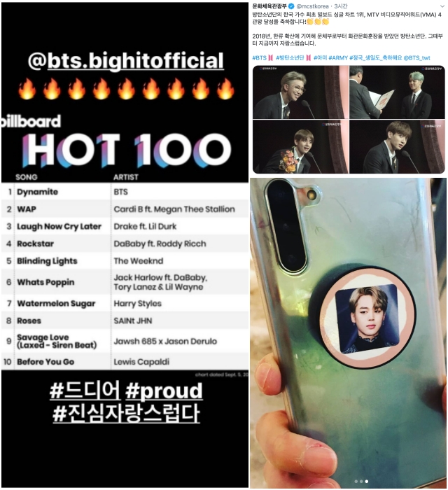This screenshot has height=490, width=448.
Task: Open the #정국_생일도_축하해요 hashtag
Action: pos(376,58)
